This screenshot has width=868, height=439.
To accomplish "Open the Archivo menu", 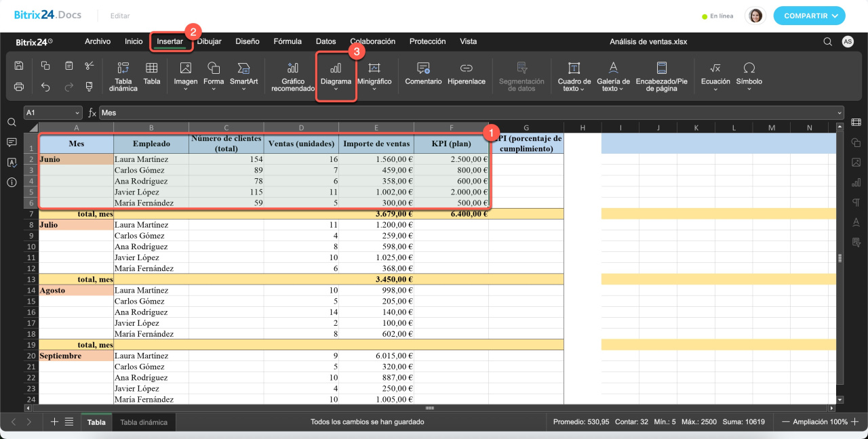I will (98, 41).
